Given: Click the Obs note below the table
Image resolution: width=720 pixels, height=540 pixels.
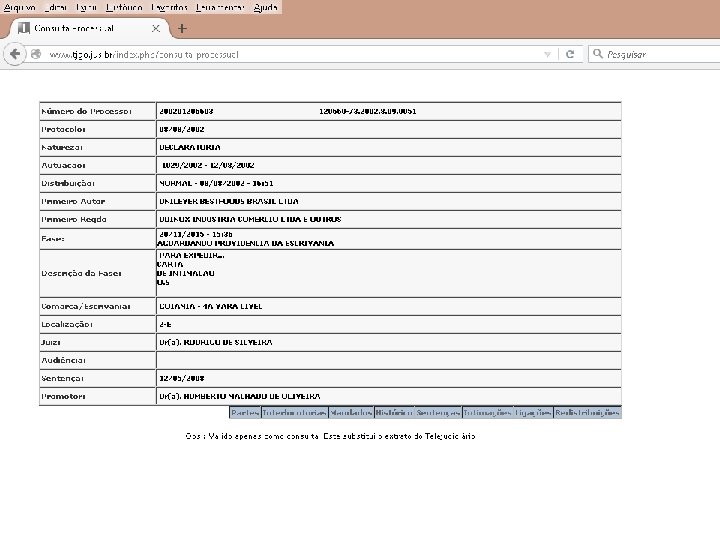Looking at the screenshot, I should 331,436.
